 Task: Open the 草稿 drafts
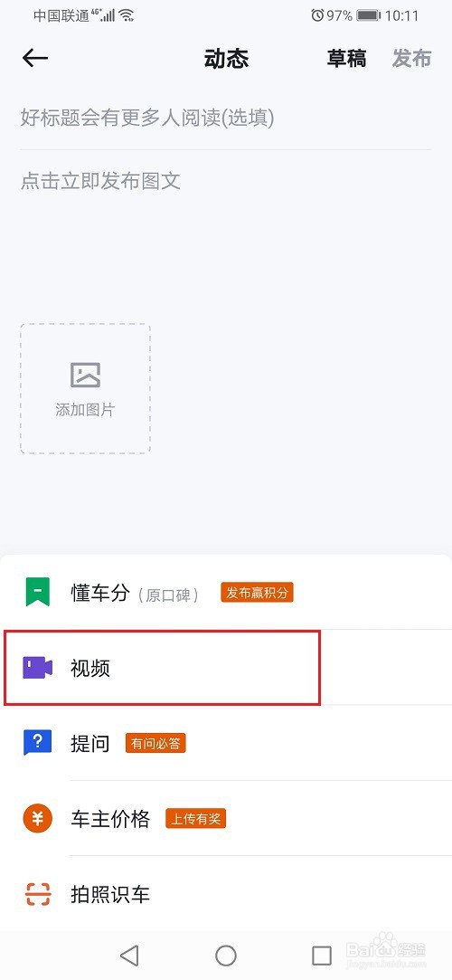coord(346,59)
